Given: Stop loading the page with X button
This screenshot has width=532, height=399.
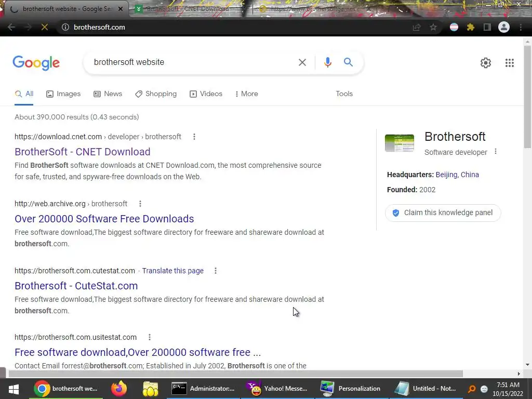Looking at the screenshot, I should point(45,27).
